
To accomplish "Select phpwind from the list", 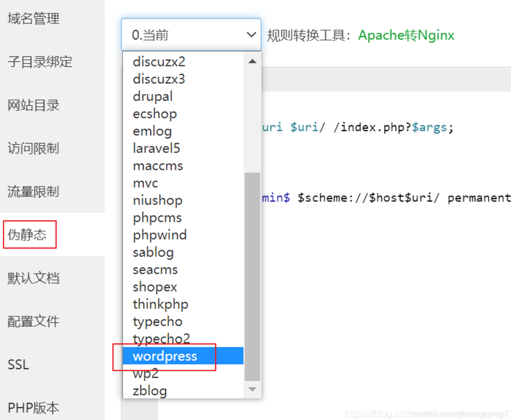I will click(183, 235).
